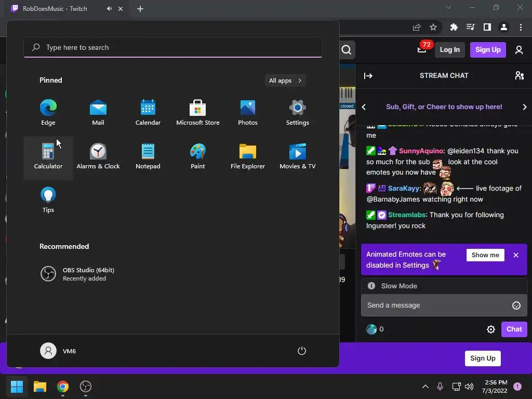532x399 pixels.
Task: Switch to Chrome on the taskbar
Action: pyautogui.click(x=63, y=386)
